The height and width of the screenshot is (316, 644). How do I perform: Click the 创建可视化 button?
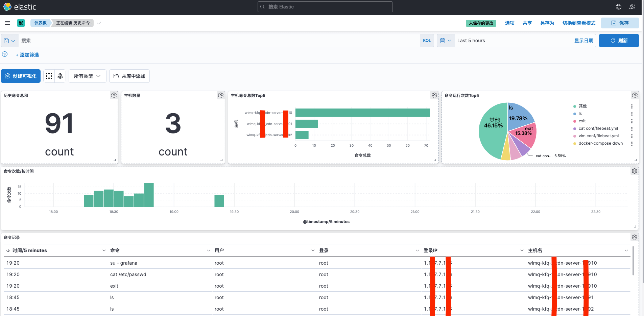pos(21,76)
